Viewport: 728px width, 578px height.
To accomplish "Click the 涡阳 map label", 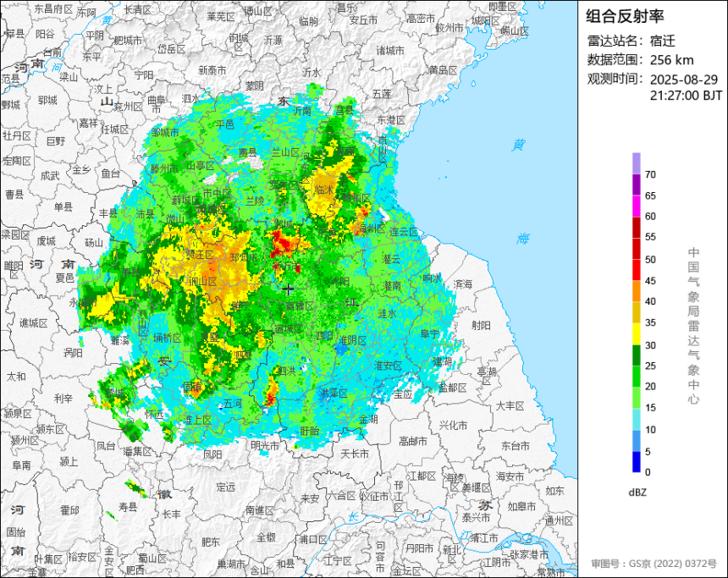I will [73, 353].
